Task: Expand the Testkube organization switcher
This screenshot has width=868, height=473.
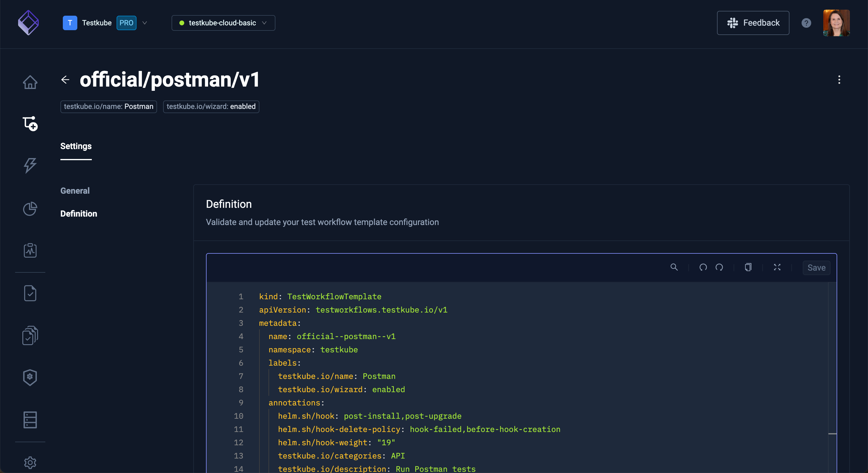Action: pos(144,23)
